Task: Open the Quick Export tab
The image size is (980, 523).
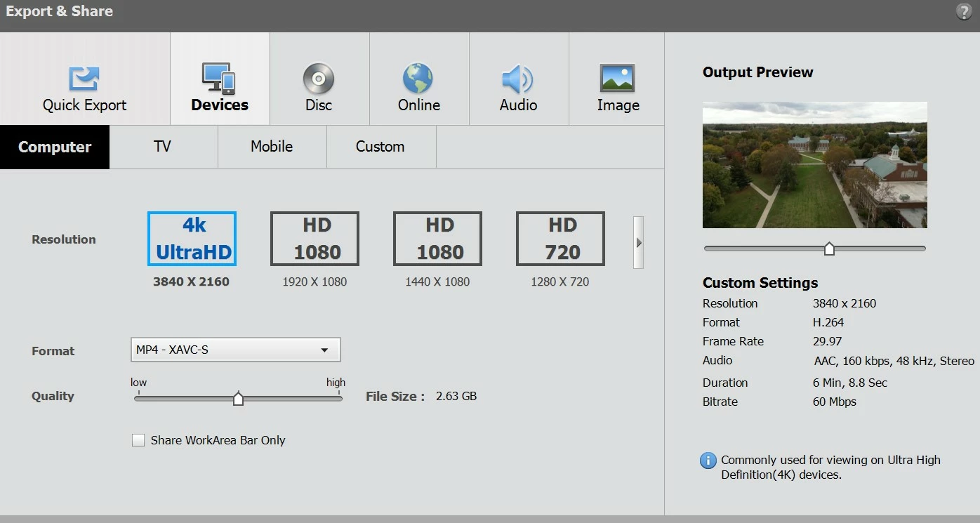Action: [x=85, y=79]
